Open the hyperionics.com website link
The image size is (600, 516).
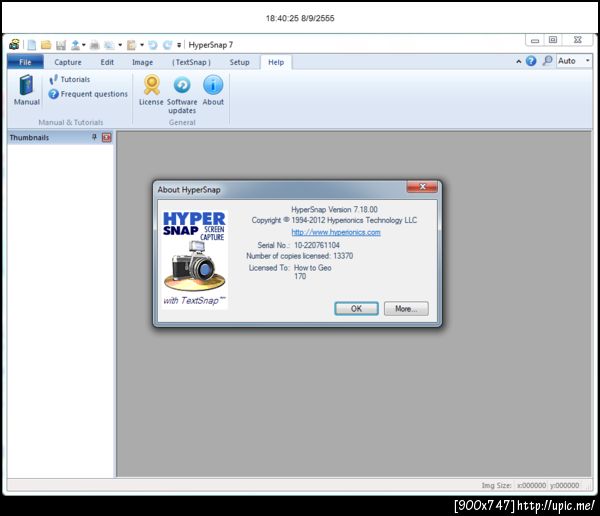pyautogui.click(x=336, y=232)
